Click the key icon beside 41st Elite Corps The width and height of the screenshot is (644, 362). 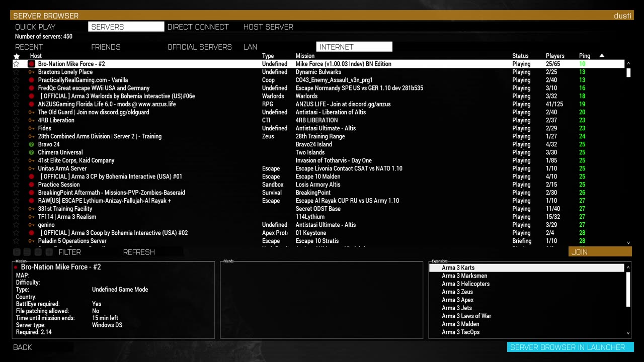[x=31, y=160]
